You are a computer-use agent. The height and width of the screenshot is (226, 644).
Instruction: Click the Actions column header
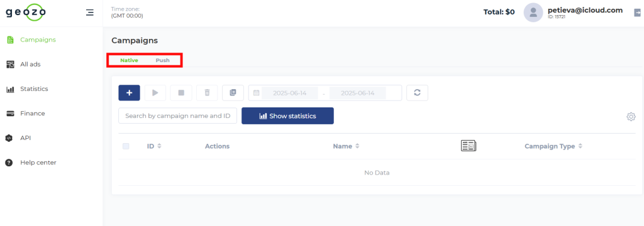pos(217,146)
